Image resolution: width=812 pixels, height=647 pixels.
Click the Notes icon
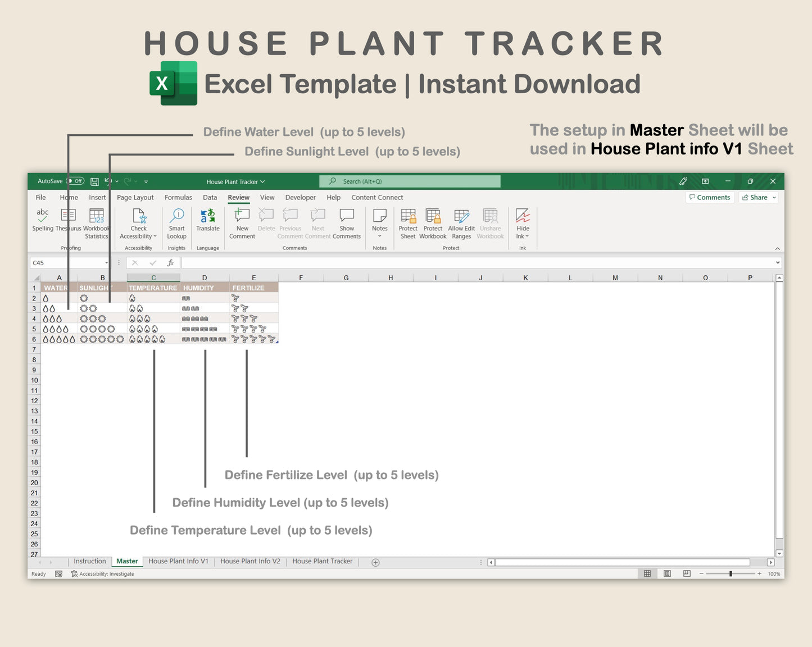380,215
